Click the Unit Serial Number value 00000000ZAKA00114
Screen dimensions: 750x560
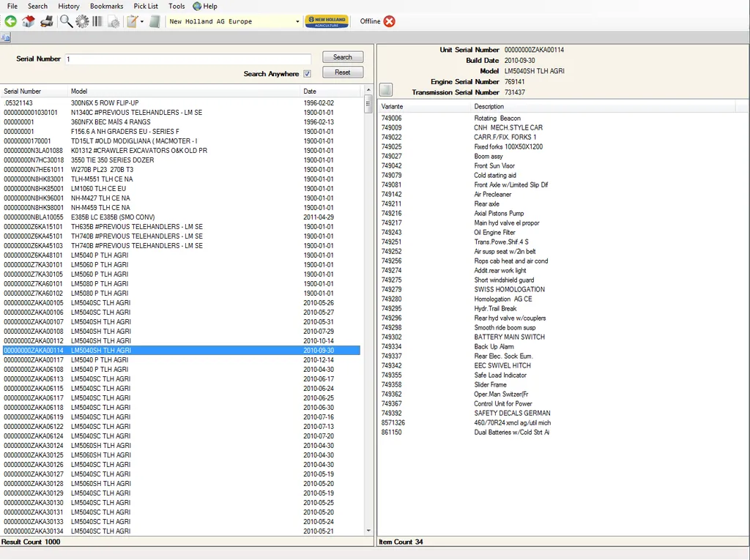pyautogui.click(x=534, y=50)
